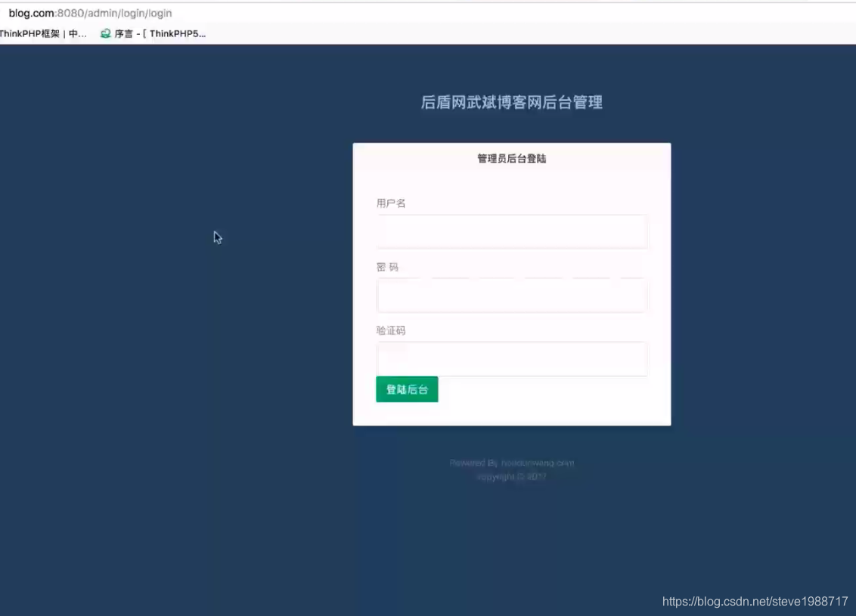The height and width of the screenshot is (616, 856).
Task: Open the 序言 ThinkPHP5 bookmark
Action: [153, 34]
